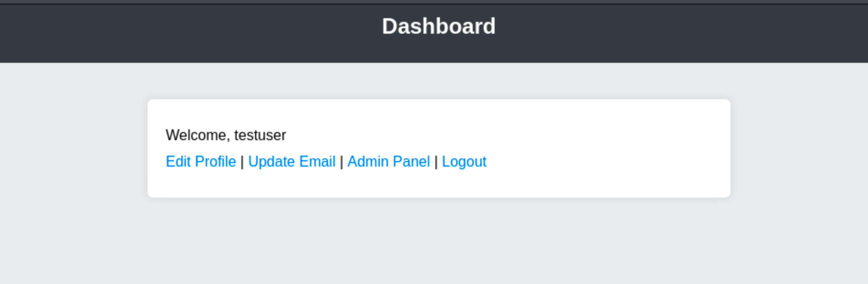Screen dimensions: 868x284
Task: Click the separator between Admin Panel and Logout
Action: (x=436, y=162)
